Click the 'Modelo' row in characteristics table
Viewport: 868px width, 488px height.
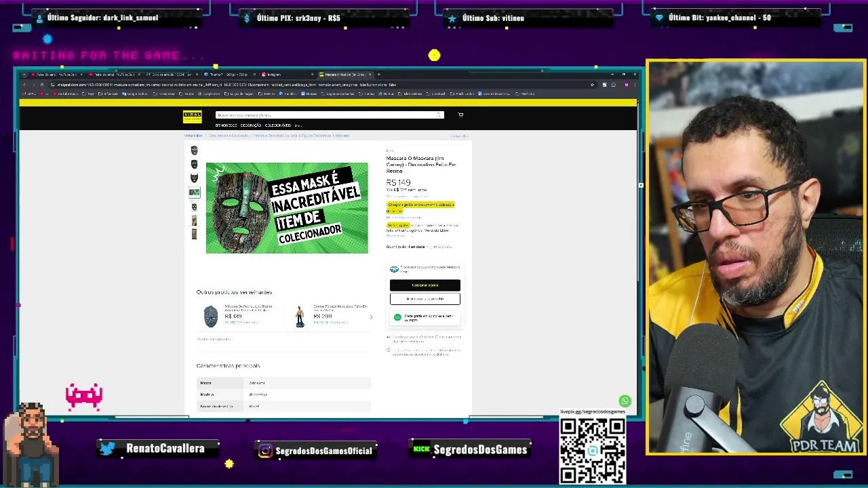(x=283, y=394)
